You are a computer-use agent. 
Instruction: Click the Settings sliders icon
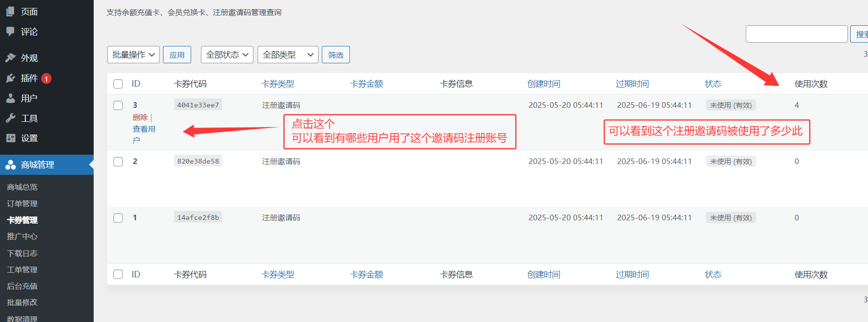tap(10, 138)
